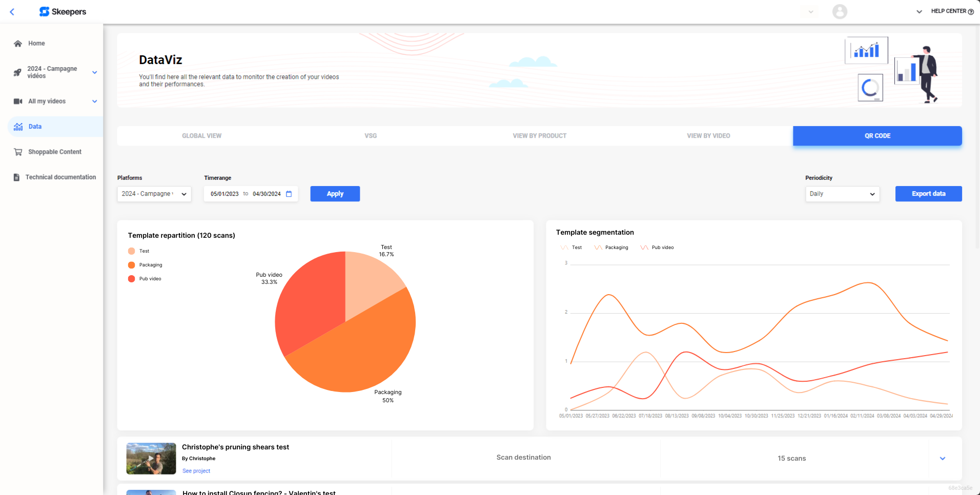Toggle Packaging series in segmentation legend

click(x=611, y=247)
